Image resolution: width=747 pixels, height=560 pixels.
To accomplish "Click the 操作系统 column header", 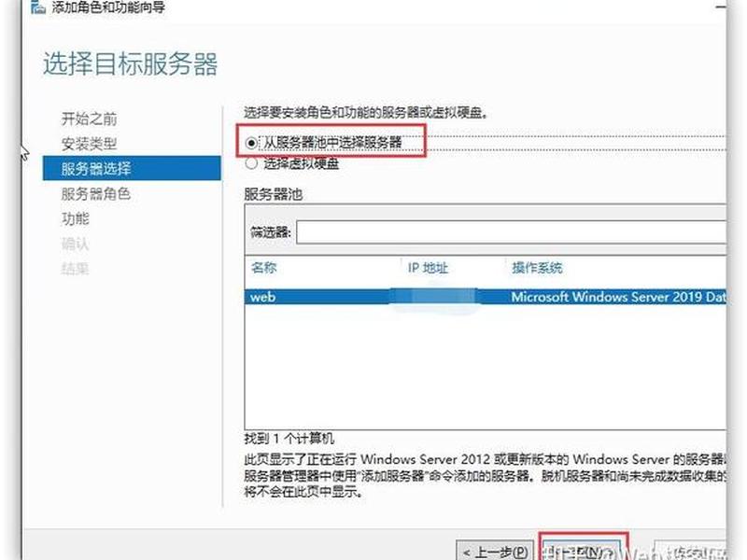I will pyautogui.click(x=537, y=268).
